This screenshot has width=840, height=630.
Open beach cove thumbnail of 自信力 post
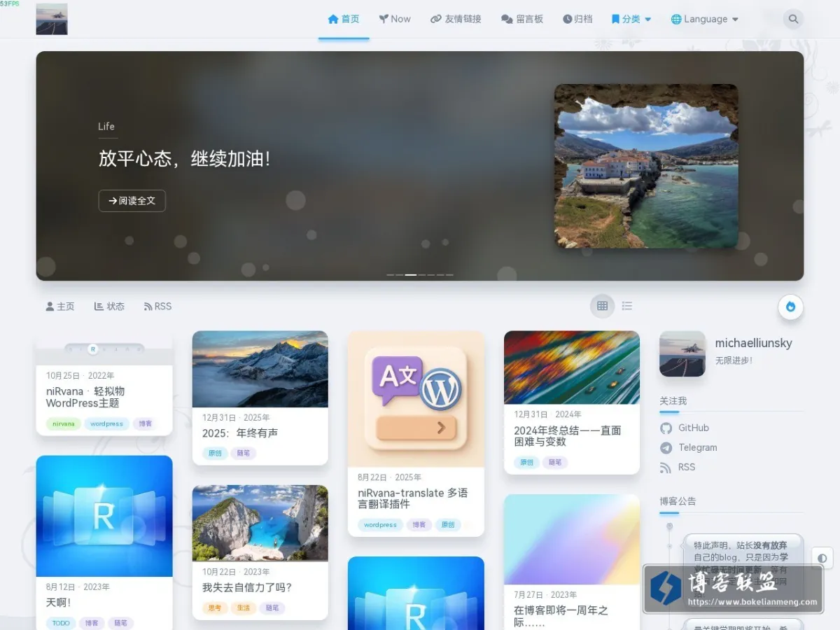click(260, 523)
